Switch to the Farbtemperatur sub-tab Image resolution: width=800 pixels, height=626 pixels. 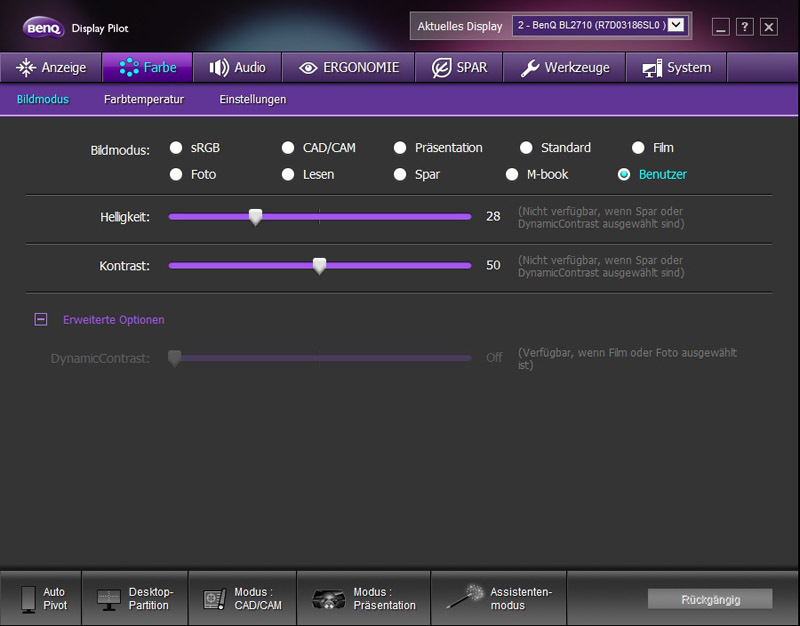point(144,99)
